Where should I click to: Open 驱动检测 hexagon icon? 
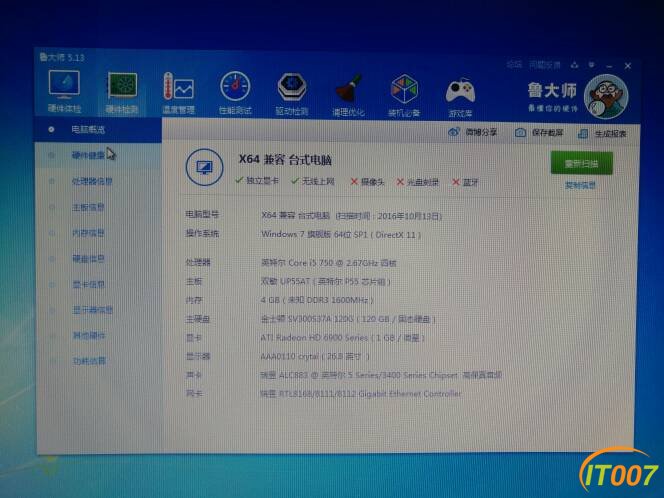point(292,87)
